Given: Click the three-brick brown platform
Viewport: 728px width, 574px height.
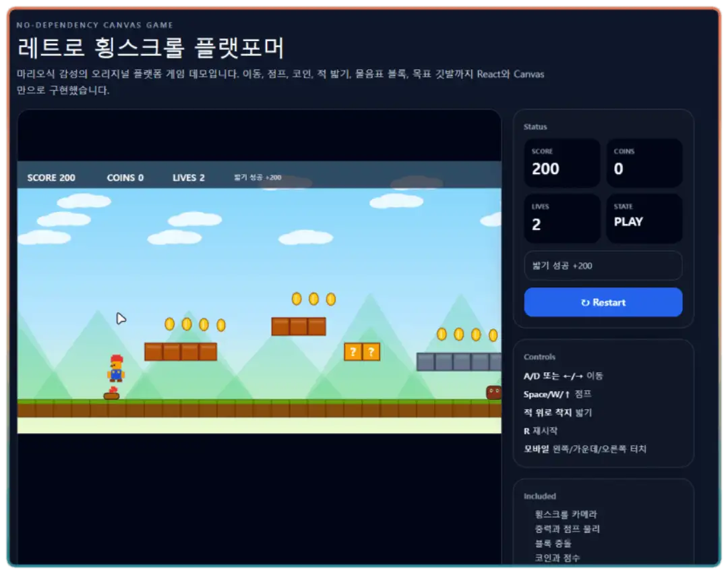Looking at the screenshot, I should (299, 326).
